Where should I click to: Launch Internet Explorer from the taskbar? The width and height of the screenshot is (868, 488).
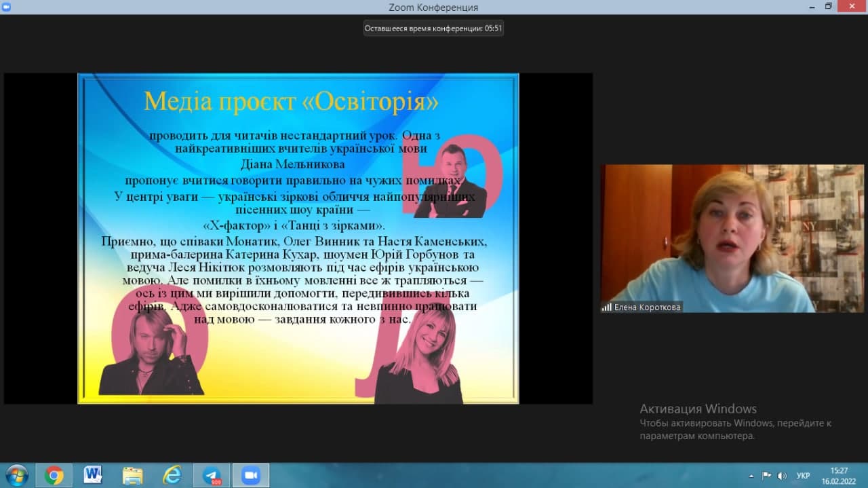click(x=172, y=475)
